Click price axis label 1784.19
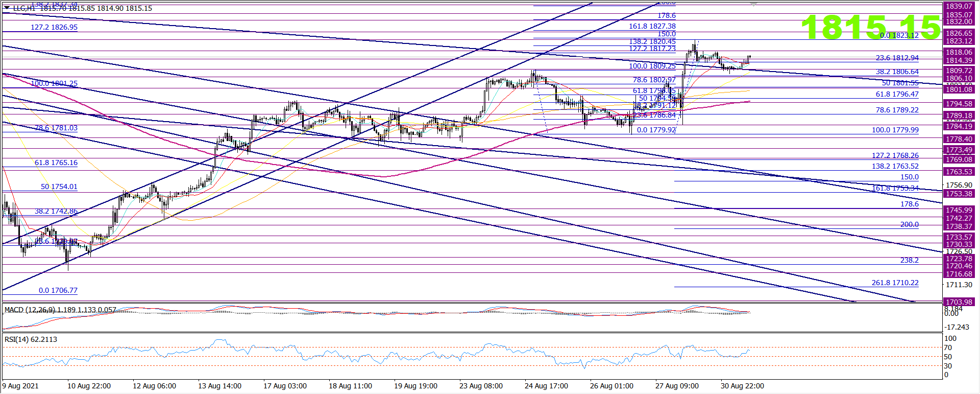The width and height of the screenshot is (980, 394). (959, 126)
